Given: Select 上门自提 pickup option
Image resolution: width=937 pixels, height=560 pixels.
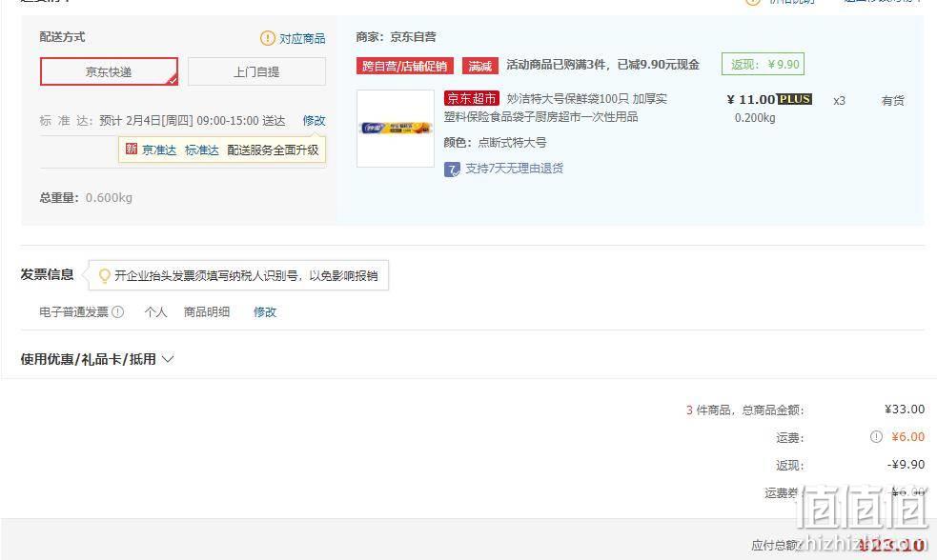Looking at the screenshot, I should pyautogui.click(x=257, y=71).
